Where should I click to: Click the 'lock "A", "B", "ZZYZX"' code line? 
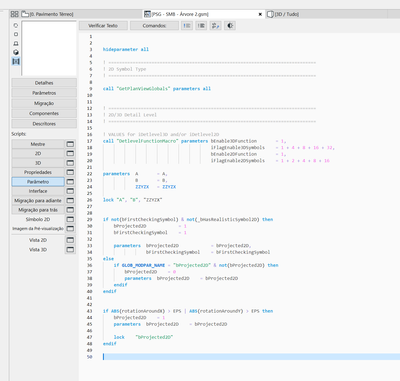(x=132, y=200)
